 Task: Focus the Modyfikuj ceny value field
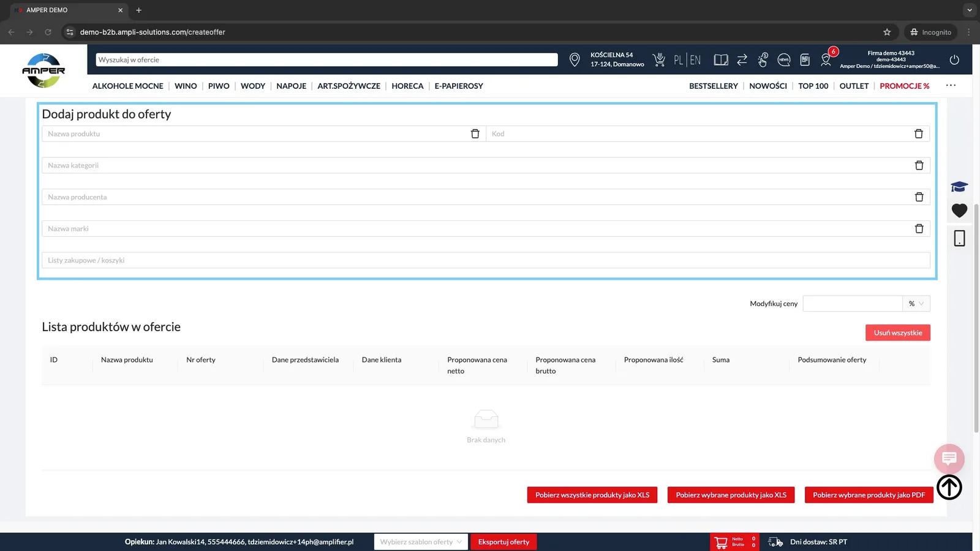click(853, 304)
